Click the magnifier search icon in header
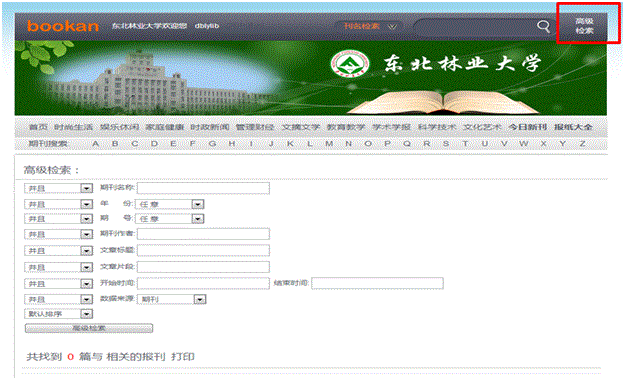Viewport: 625px width, 380px height. point(543,26)
